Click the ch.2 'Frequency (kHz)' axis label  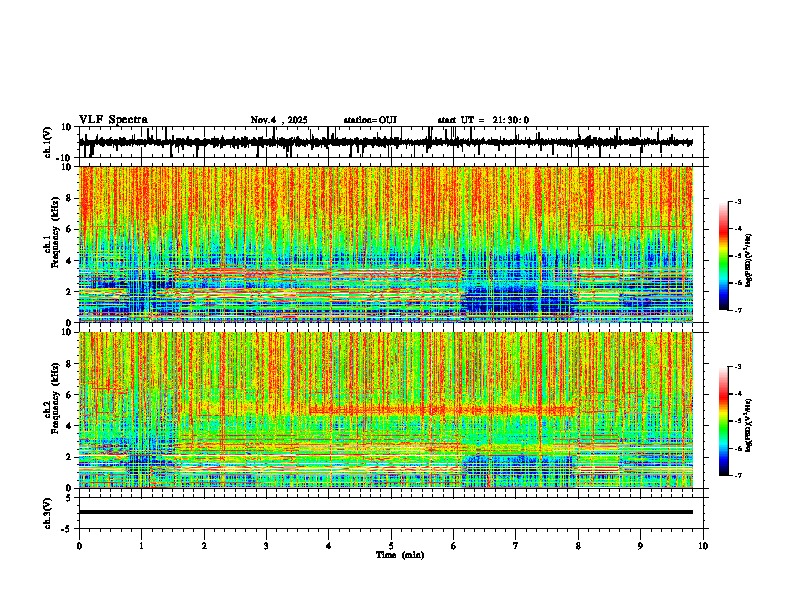(55, 398)
